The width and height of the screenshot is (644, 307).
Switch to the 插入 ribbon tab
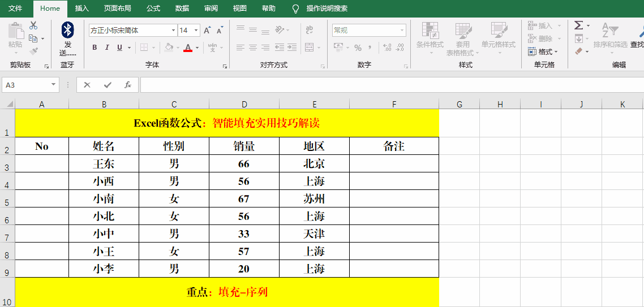(x=82, y=8)
